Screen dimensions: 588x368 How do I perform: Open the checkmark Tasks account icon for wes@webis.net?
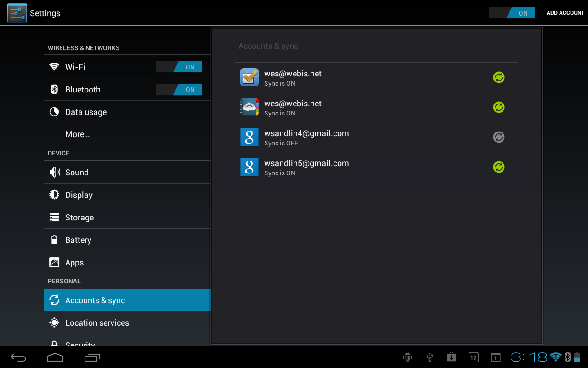point(249,77)
